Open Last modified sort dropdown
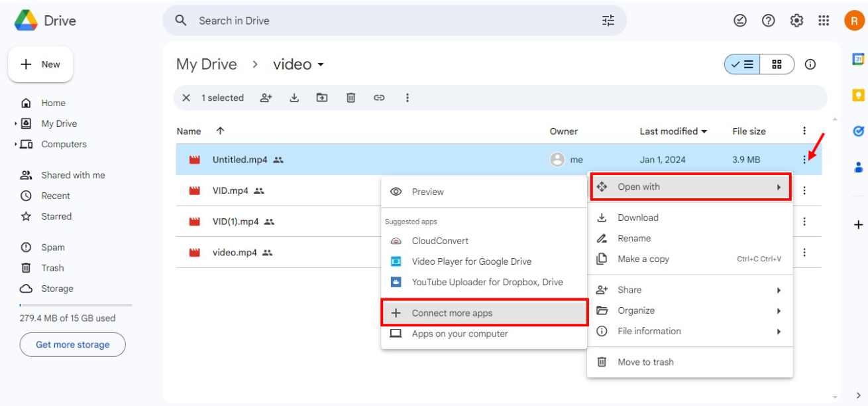Image resolution: width=868 pixels, height=406 pixels. pos(704,131)
